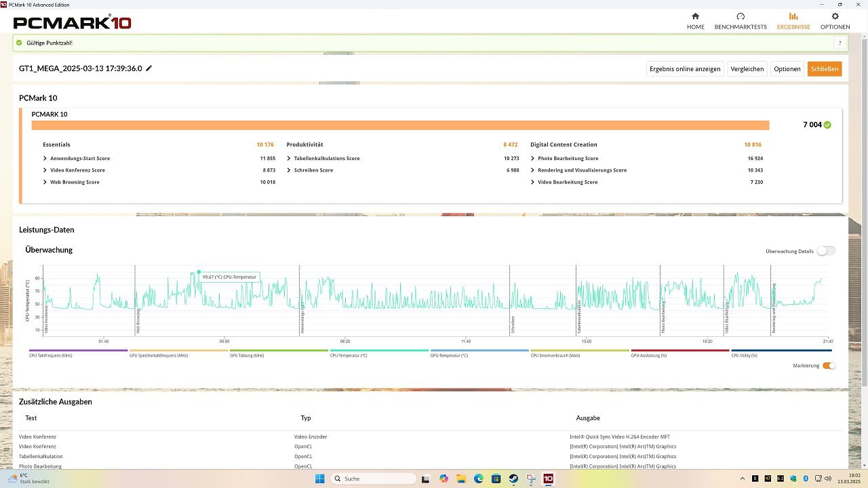This screenshot has height=488, width=868.
Task: Toggle CPU-Temperatur legend color bar
Action: (380, 351)
